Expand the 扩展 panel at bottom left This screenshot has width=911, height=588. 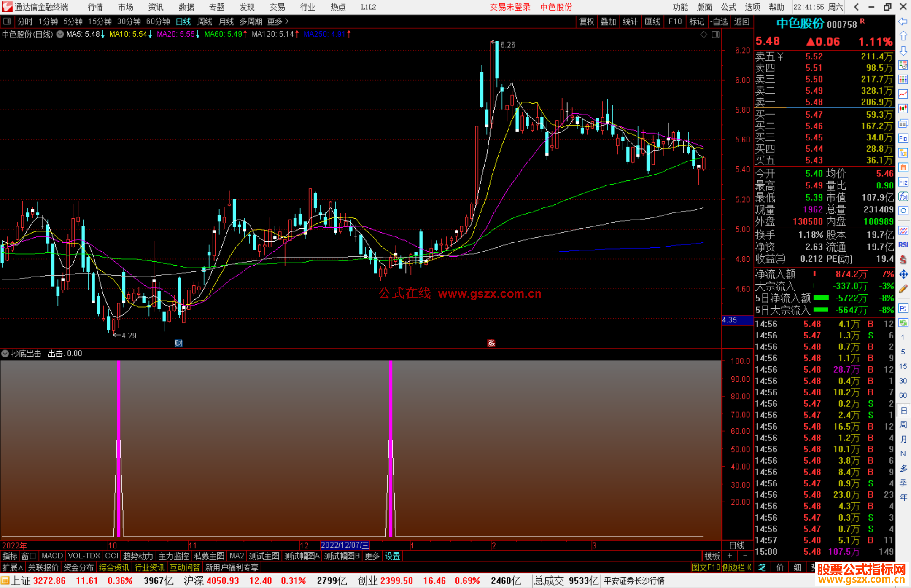pos(13,567)
